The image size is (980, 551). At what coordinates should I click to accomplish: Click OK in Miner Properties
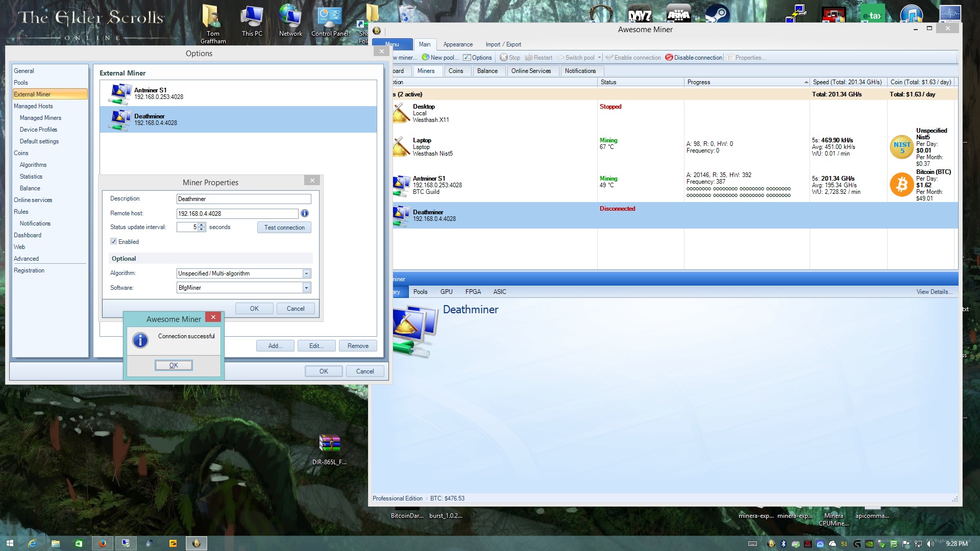tap(254, 309)
